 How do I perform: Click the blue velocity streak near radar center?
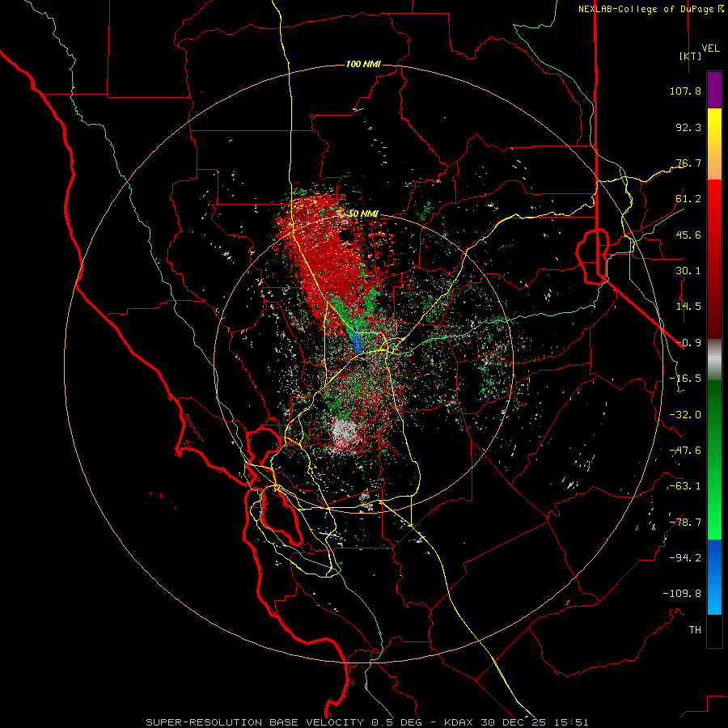(356, 339)
